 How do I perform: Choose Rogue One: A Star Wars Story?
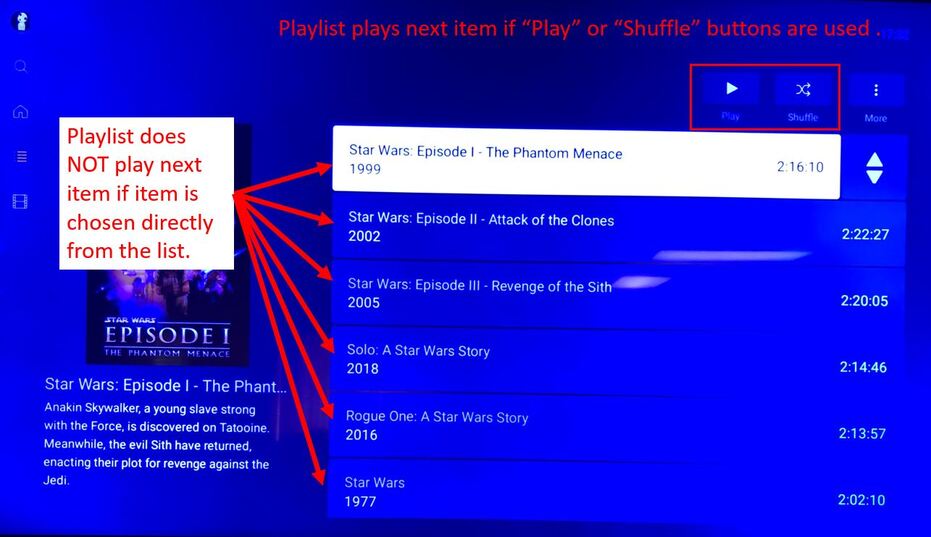pyautogui.click(x=616, y=426)
